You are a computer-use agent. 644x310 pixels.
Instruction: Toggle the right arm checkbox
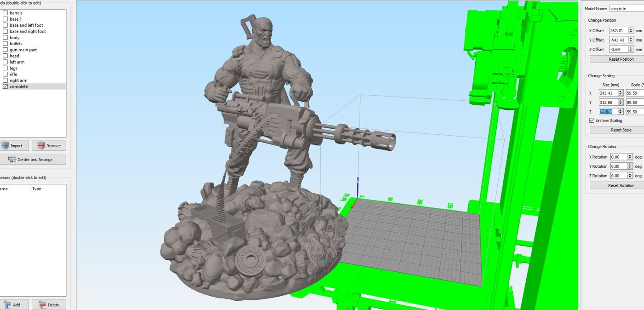tap(5, 80)
